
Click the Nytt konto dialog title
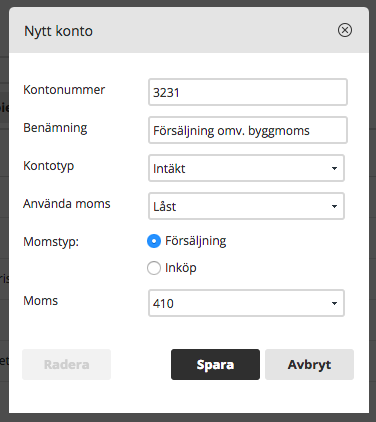click(x=58, y=31)
